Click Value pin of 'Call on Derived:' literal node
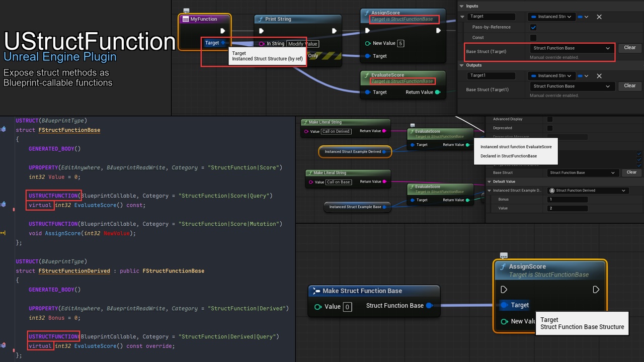 click(306, 131)
